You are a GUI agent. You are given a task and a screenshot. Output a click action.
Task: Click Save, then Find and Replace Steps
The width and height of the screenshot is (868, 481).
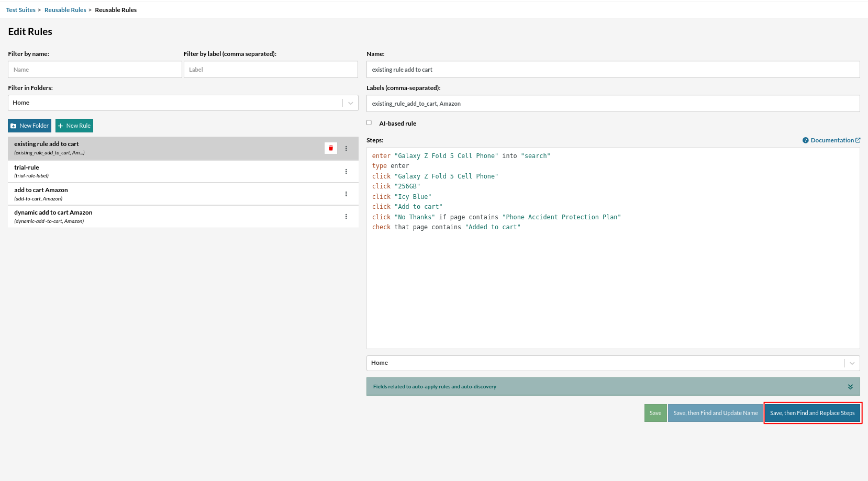click(x=812, y=413)
